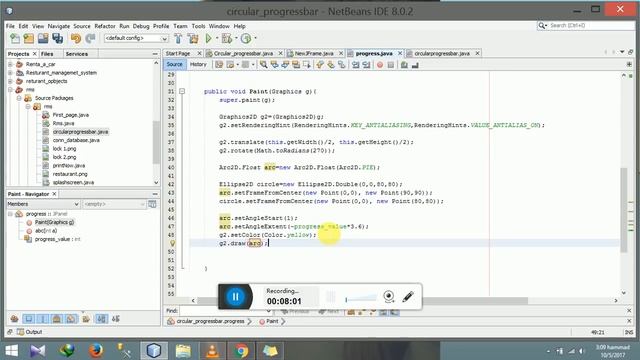The height and width of the screenshot is (360, 640).
Task: Run the project with green play icon
Action: (209, 38)
